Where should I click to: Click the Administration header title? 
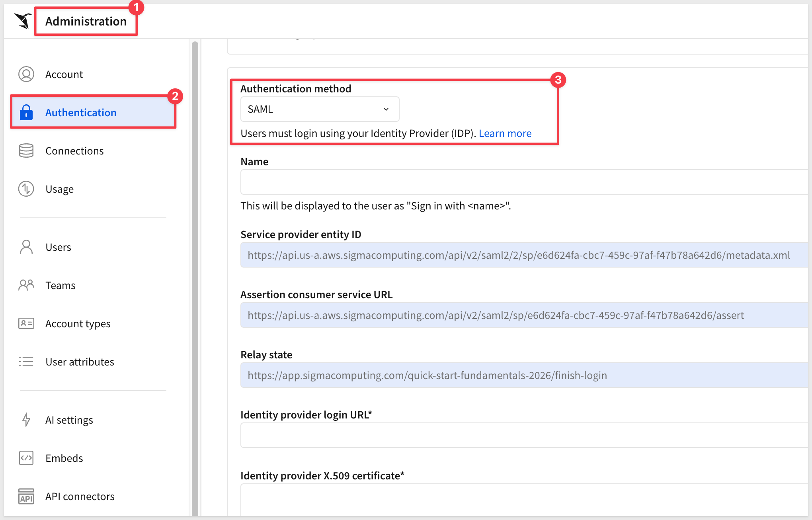coord(86,21)
